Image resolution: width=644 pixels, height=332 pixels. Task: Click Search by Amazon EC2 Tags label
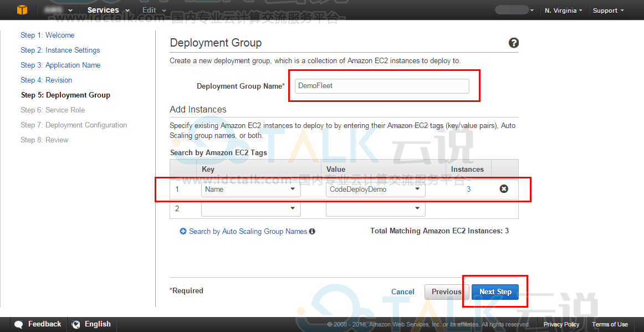[x=218, y=152]
